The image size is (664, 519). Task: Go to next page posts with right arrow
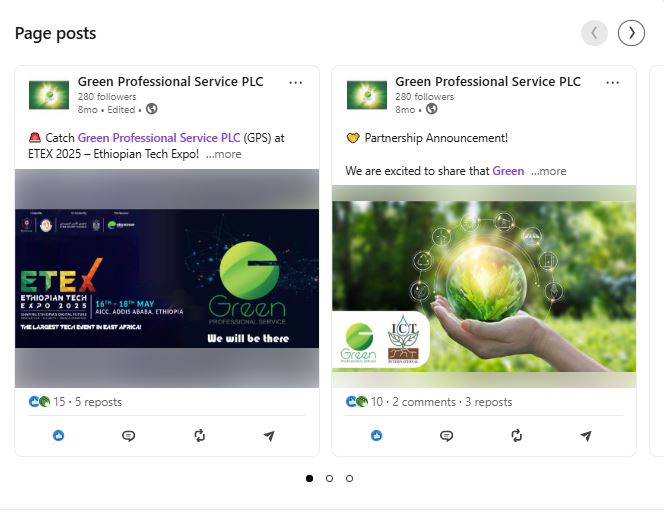pyautogui.click(x=631, y=33)
